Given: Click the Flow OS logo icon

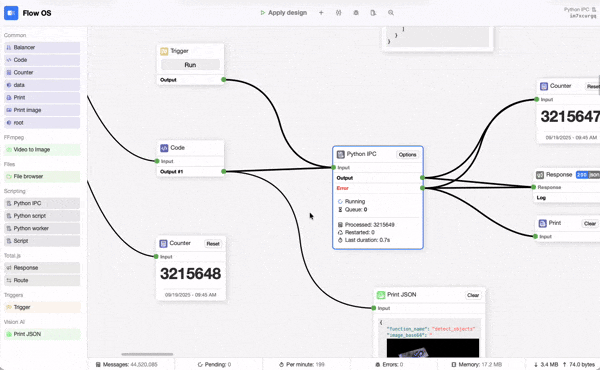Looking at the screenshot, I should pyautogui.click(x=11, y=13).
